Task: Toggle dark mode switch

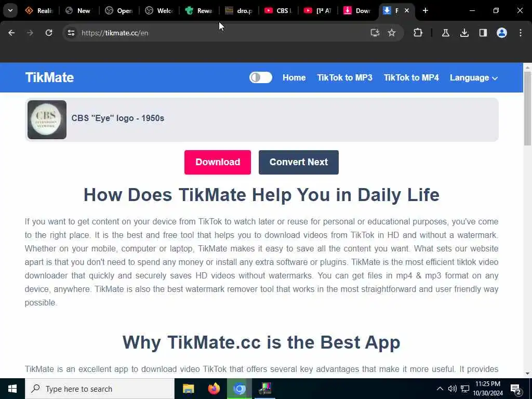Action: (261, 77)
